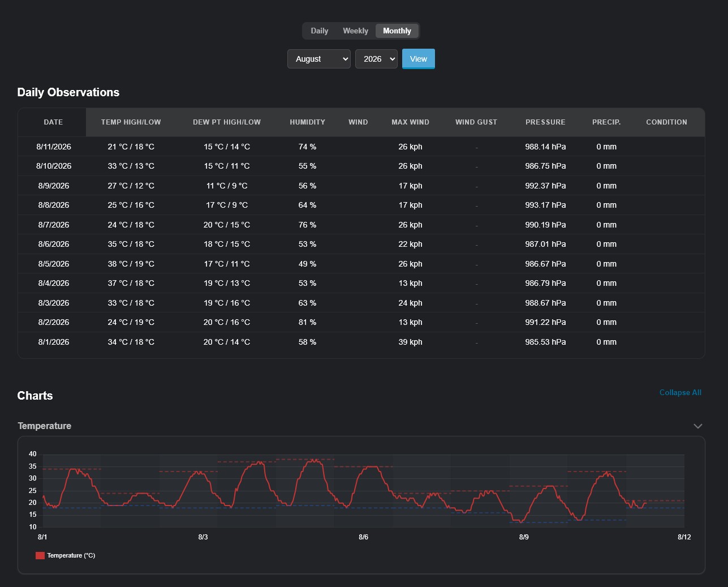Viewport: 728px width, 587px height.
Task: Click the Collapse All link
Action: pos(680,392)
